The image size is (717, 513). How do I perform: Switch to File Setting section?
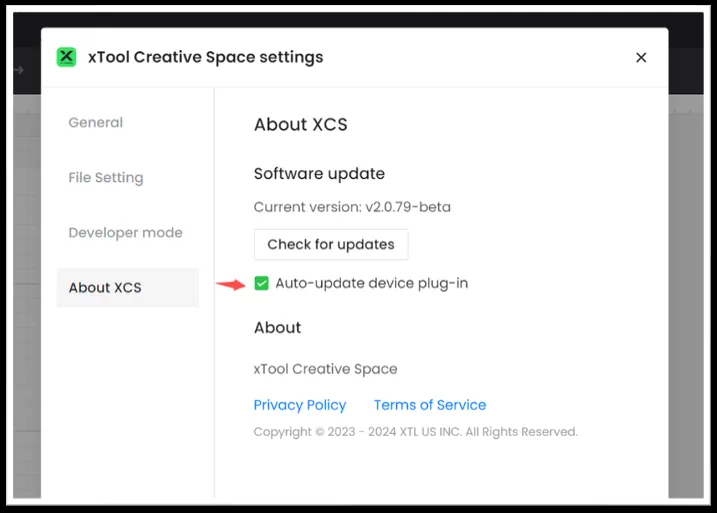[106, 177]
